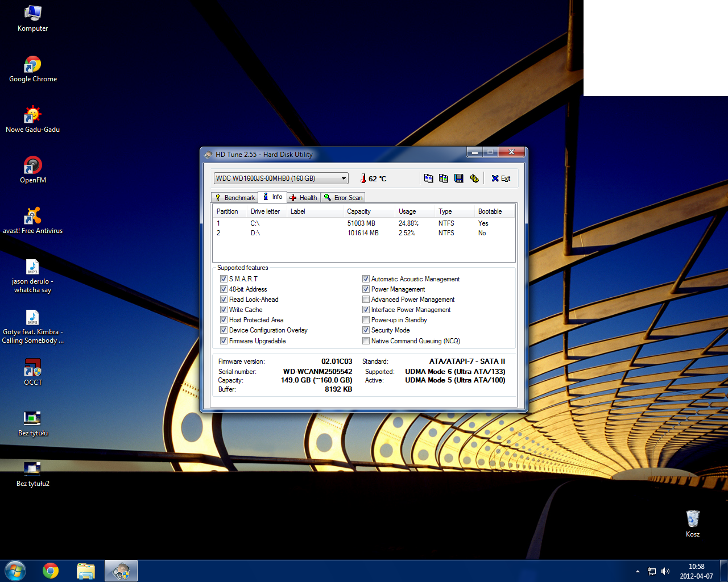Enable Native Command Queuing (NCQ) checkbox

coord(366,341)
